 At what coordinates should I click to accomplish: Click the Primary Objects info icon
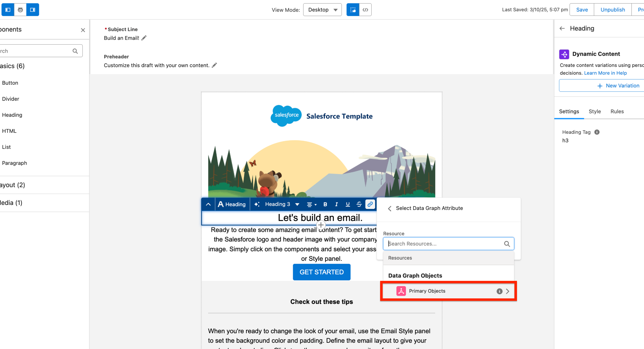(499, 291)
